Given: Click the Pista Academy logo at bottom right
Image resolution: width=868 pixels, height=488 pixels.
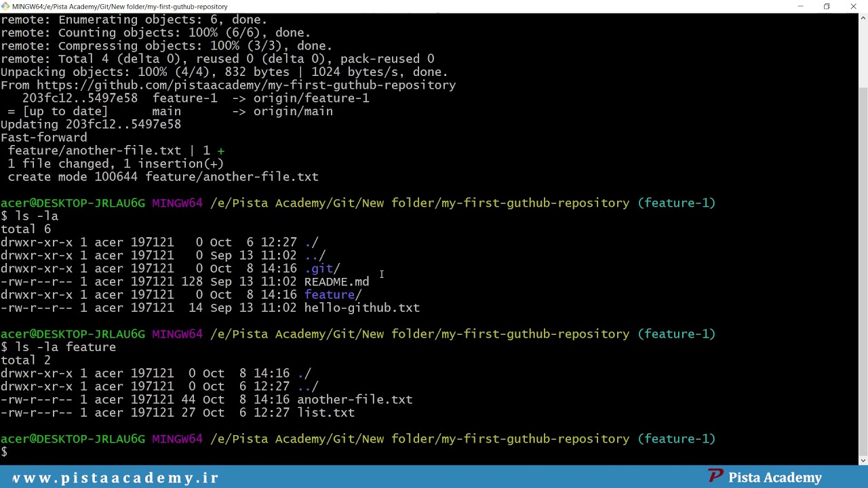Looking at the screenshot, I should click(764, 477).
